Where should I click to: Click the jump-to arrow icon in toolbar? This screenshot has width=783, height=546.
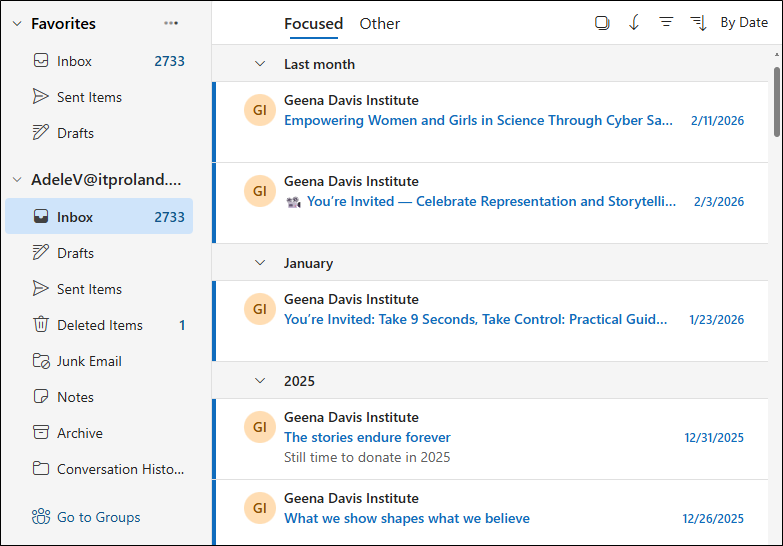point(634,23)
